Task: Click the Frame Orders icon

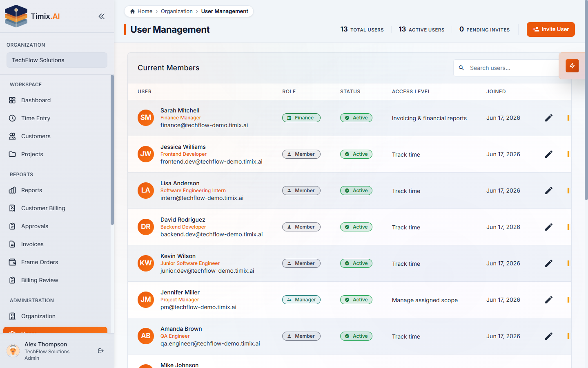Action: 12,262
